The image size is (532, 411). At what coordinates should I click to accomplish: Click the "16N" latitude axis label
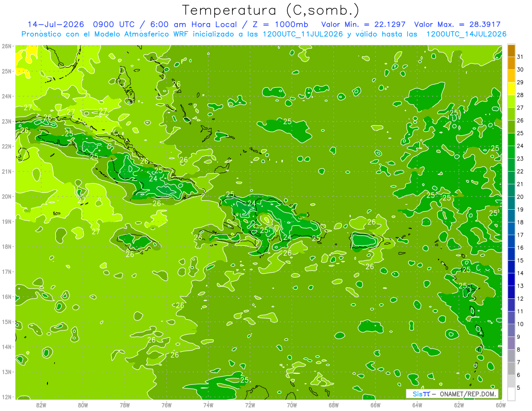click(6, 297)
